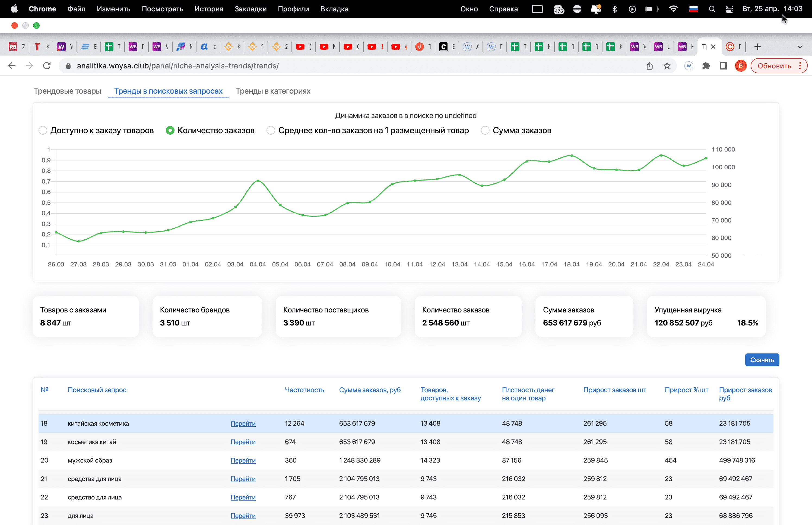
Task: Bookmark page using the star icon
Action: tap(667, 66)
